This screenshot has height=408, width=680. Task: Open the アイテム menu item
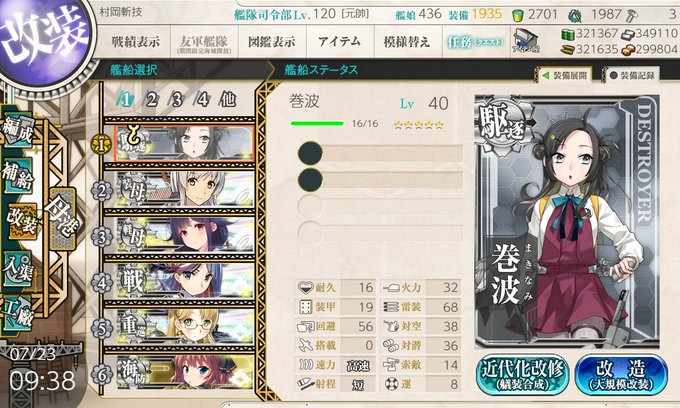tap(340, 42)
